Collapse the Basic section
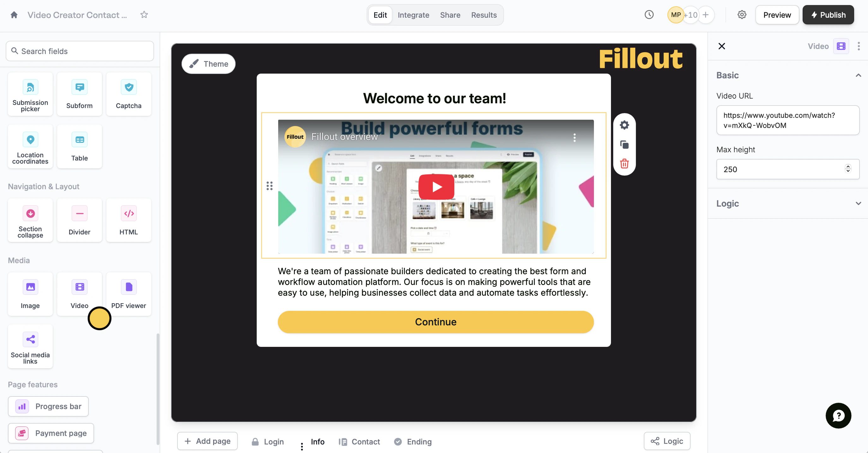The image size is (868, 453). point(858,75)
